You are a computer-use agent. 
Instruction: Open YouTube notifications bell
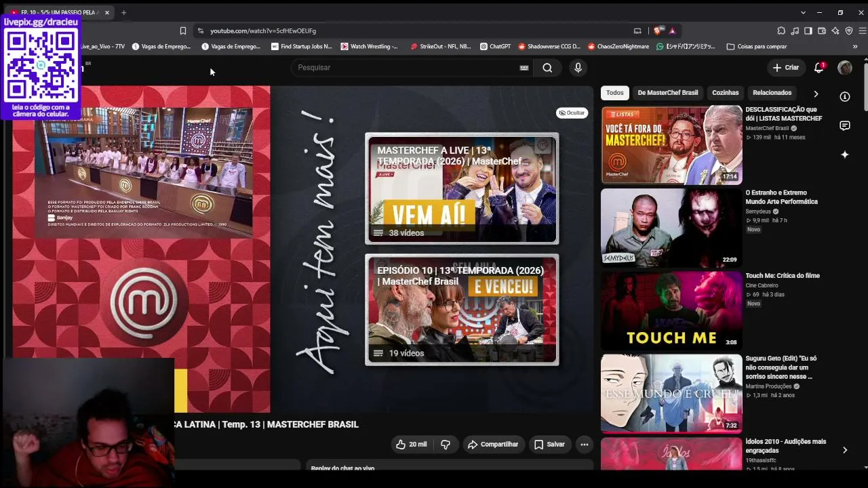(x=819, y=68)
